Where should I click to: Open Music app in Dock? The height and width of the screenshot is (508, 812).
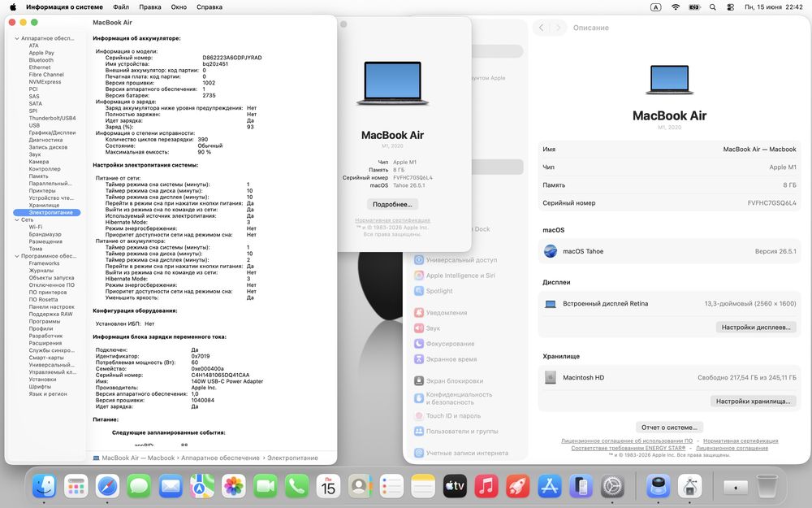[x=486, y=486]
